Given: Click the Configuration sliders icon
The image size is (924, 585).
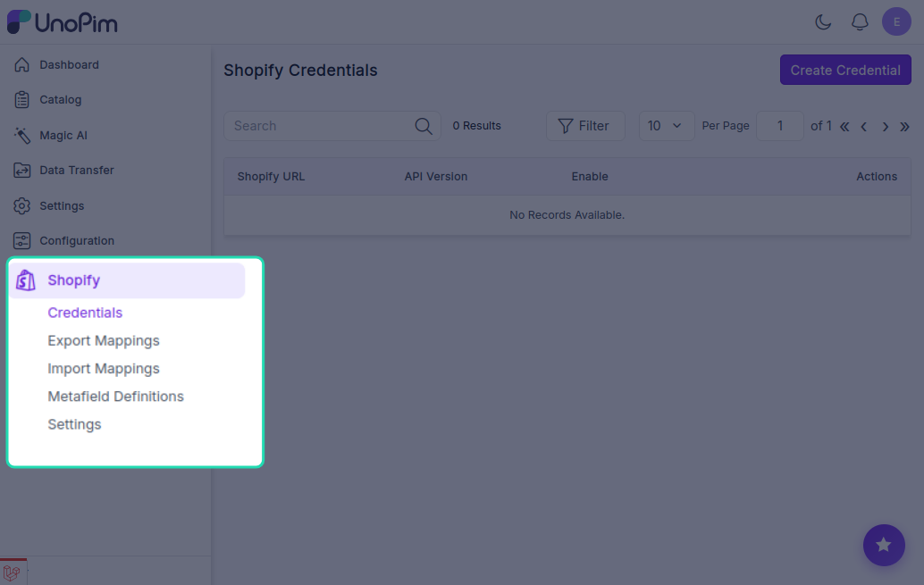Looking at the screenshot, I should tap(21, 240).
